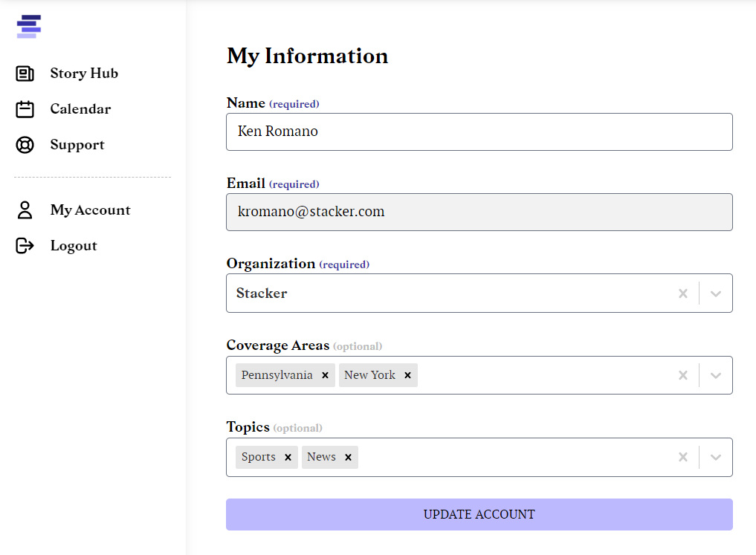756x555 pixels.
Task: Remove the New York coverage area tag
Action: pyautogui.click(x=407, y=375)
